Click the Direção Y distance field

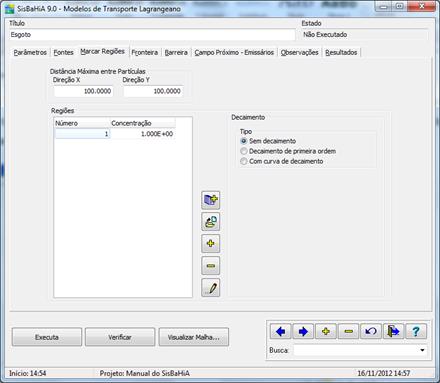coord(153,91)
